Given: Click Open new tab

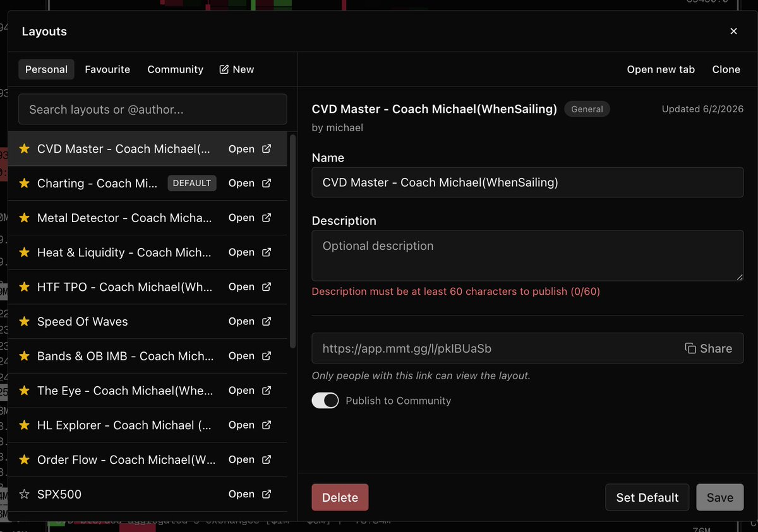Looking at the screenshot, I should [661, 69].
